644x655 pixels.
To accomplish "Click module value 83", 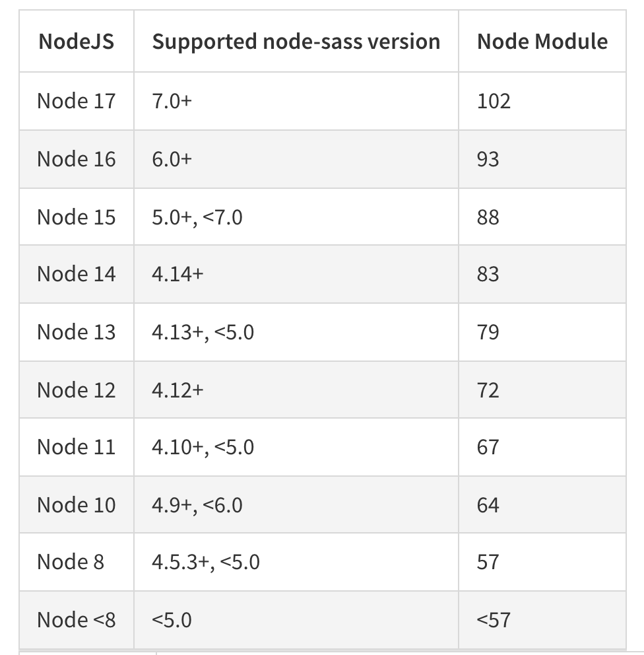I will (x=488, y=274).
